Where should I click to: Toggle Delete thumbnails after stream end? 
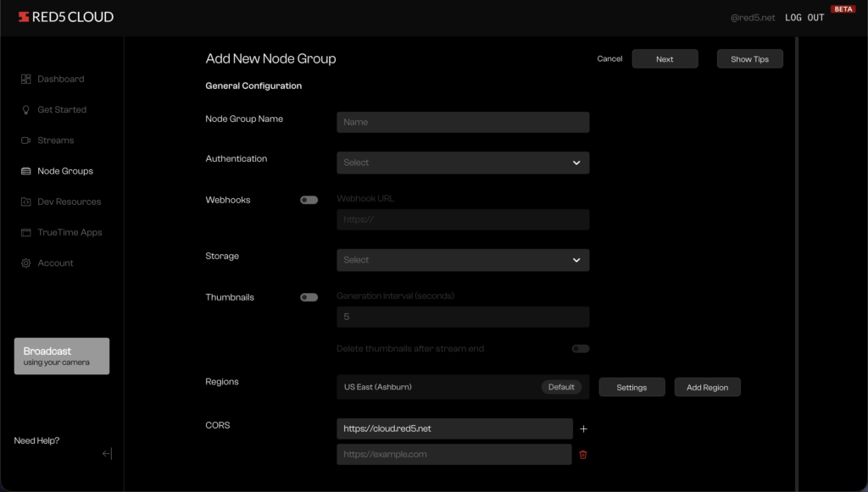point(581,349)
